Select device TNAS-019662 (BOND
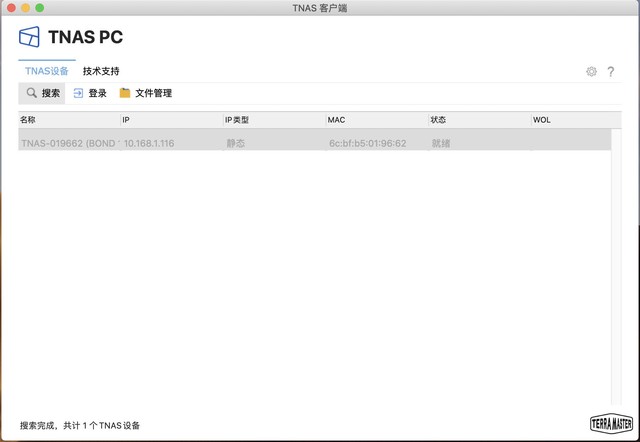This screenshot has height=442, width=640. [x=70, y=143]
